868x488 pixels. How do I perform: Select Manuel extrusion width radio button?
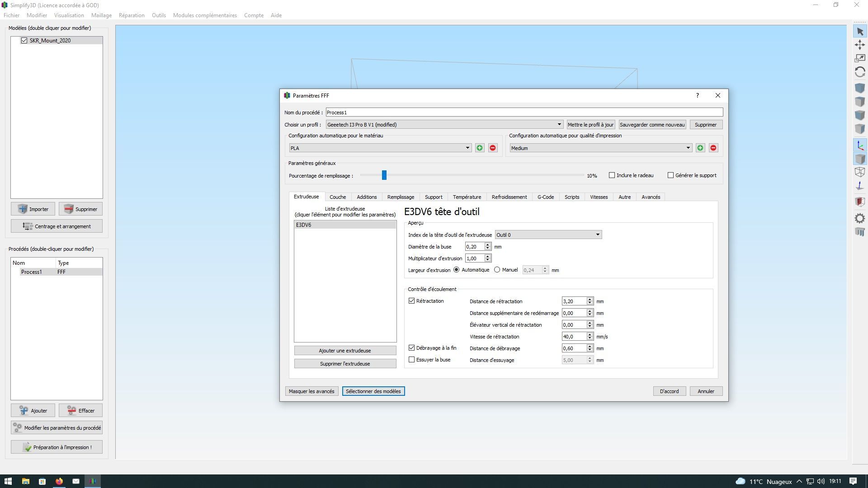tap(497, 270)
